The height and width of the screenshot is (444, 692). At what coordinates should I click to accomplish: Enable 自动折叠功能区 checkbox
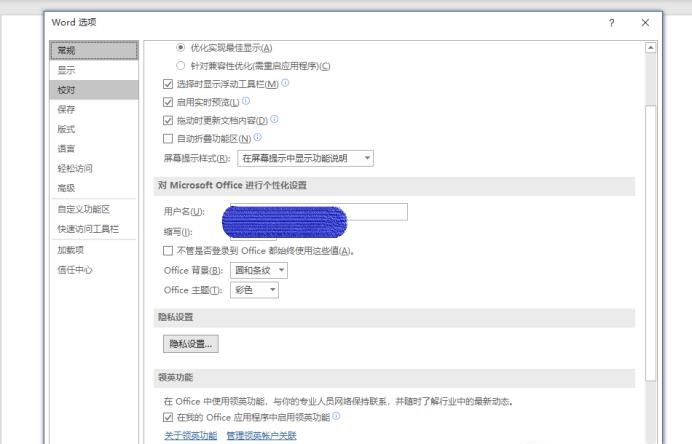pos(168,139)
